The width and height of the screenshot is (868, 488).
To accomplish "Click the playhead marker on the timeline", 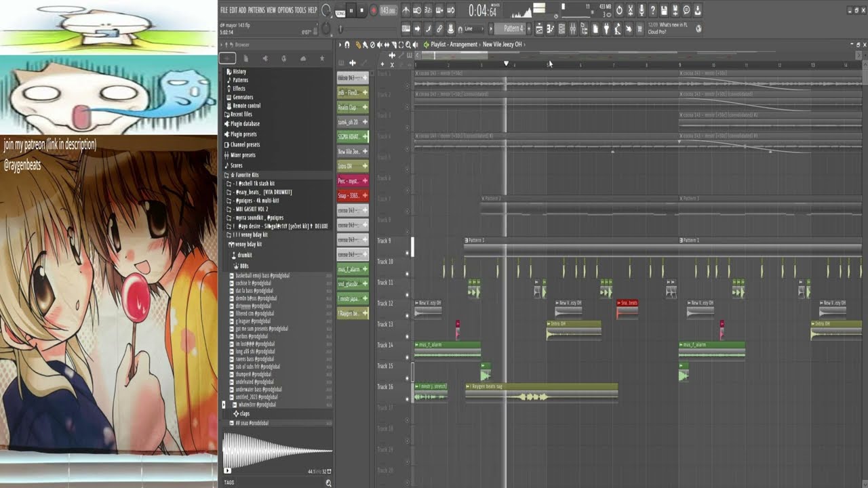I will point(506,64).
